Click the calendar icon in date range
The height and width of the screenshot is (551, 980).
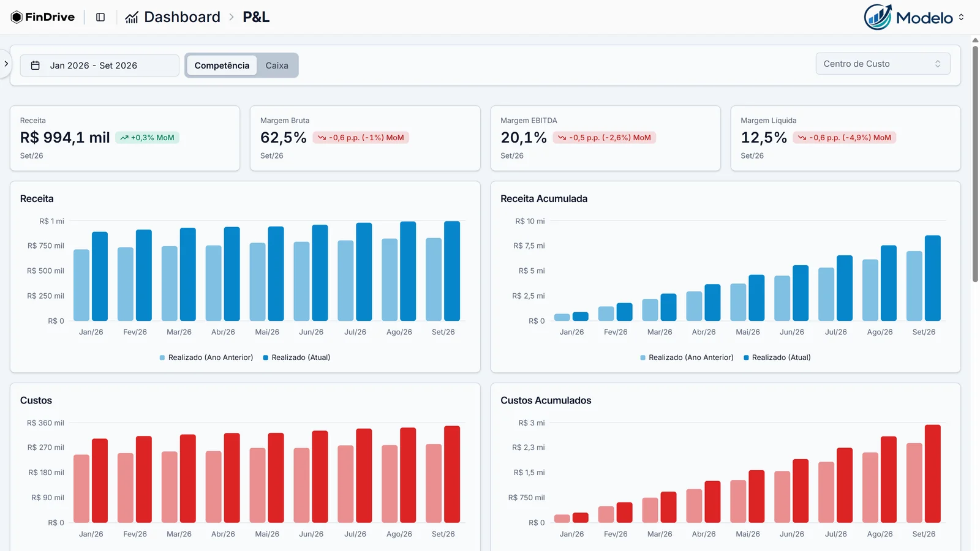click(x=36, y=66)
